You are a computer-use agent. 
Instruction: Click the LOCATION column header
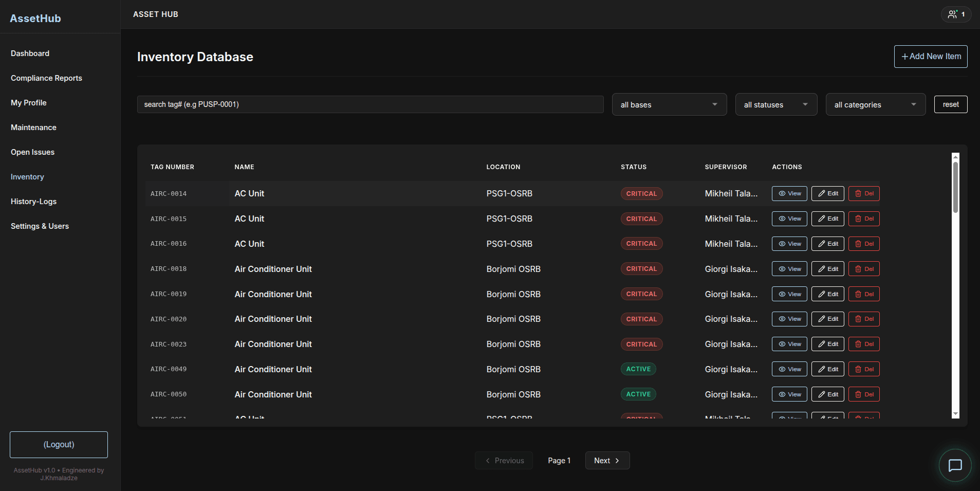tap(503, 167)
